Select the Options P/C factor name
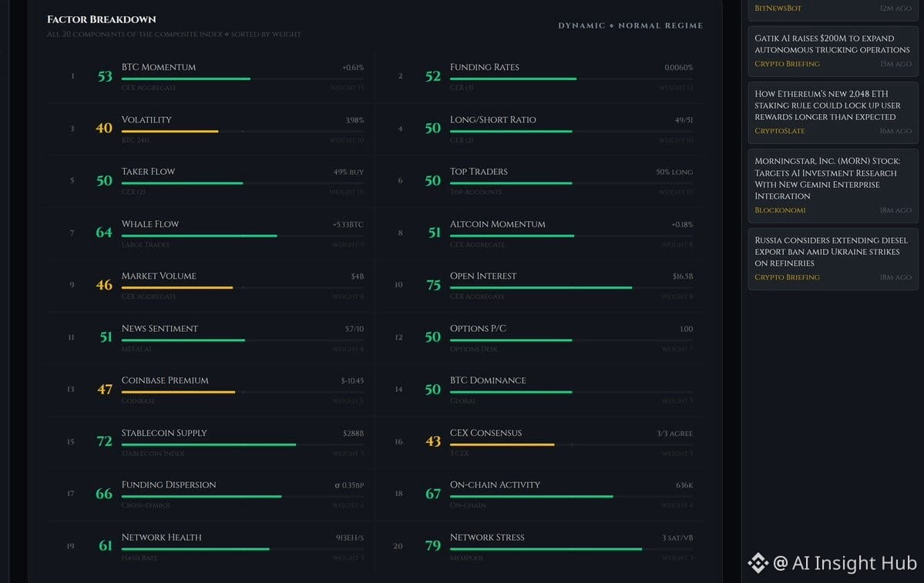This screenshot has width=924, height=583. (x=478, y=328)
